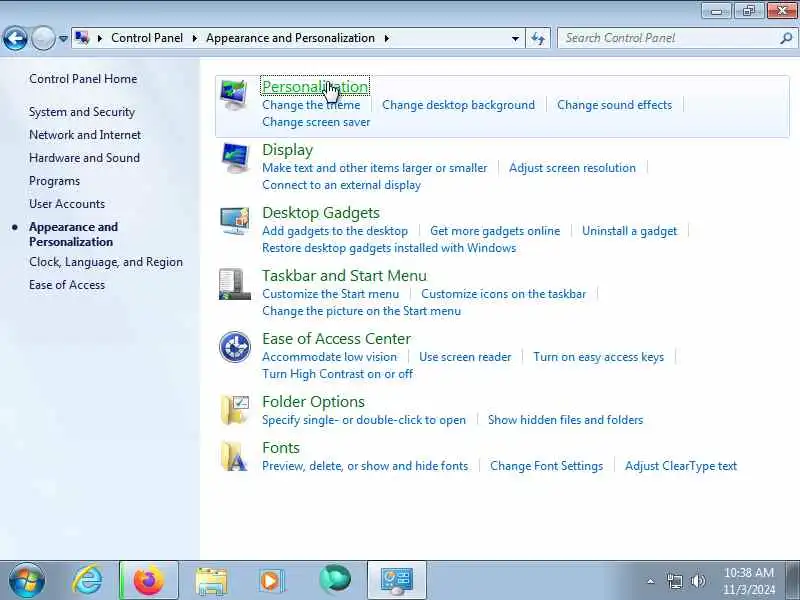
Task: Click the taskbar clock and date
Action: point(749,581)
